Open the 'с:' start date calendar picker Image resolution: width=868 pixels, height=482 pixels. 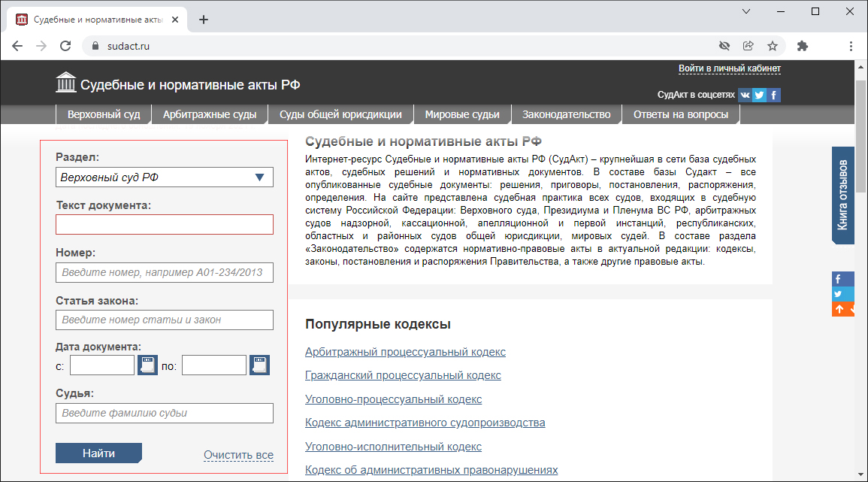point(147,365)
